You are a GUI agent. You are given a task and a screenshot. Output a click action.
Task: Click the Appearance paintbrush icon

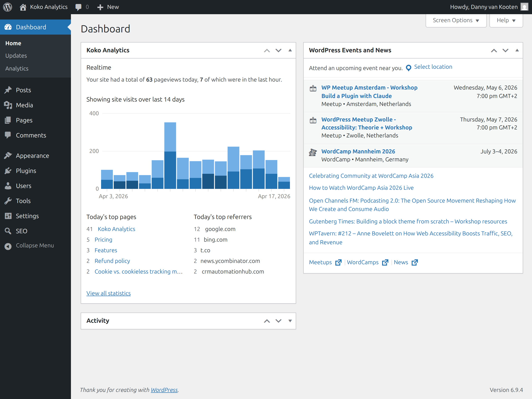point(8,156)
